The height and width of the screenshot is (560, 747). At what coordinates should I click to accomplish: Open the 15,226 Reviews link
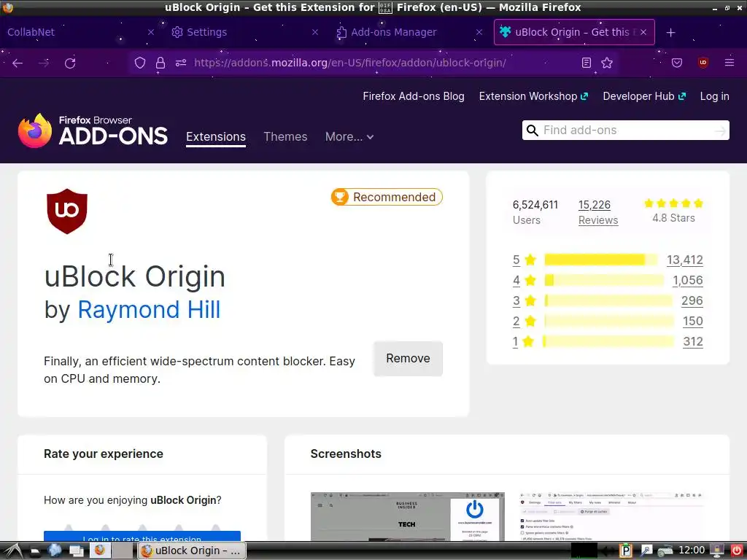tap(598, 212)
